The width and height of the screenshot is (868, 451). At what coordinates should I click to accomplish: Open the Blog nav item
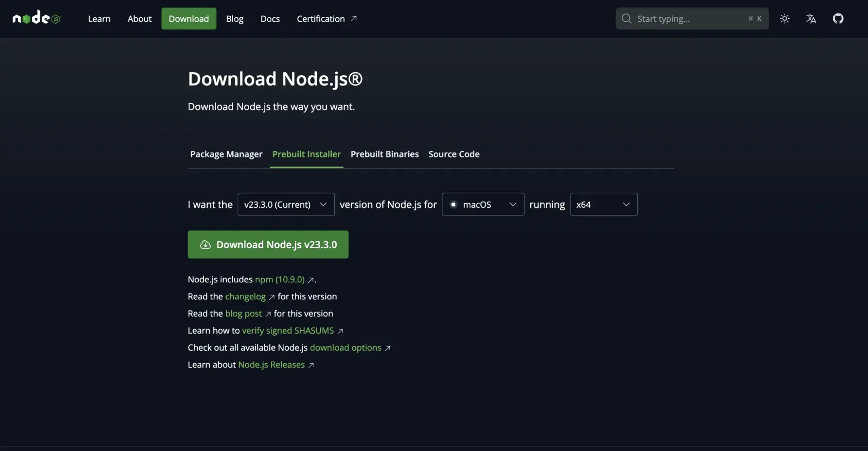[x=234, y=19]
